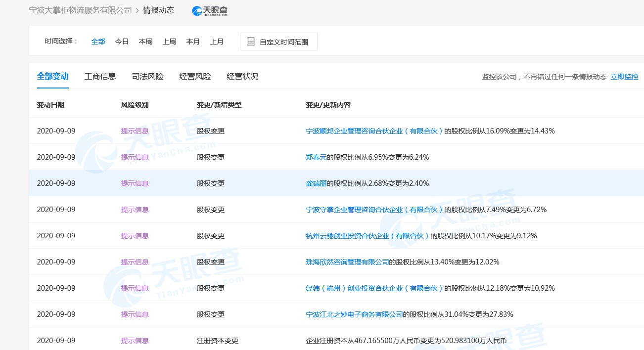The height and width of the screenshot is (350, 644).
Task: Open 经纬（杭州）创业投资合伙企业 link
Action: coord(374,288)
